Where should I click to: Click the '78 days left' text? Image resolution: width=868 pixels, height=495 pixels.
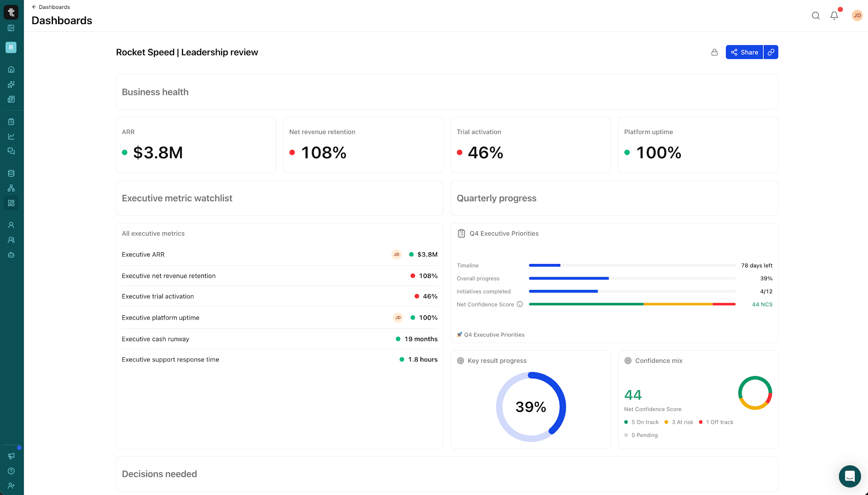coord(757,265)
